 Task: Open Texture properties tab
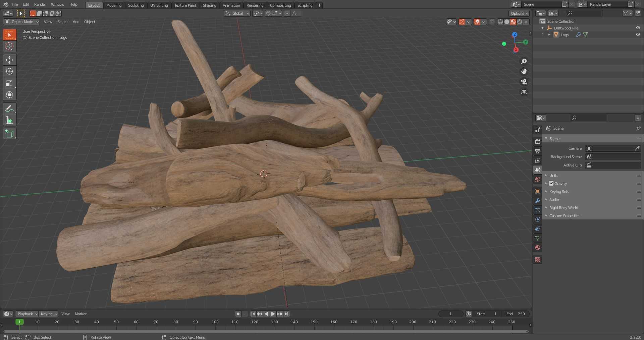pos(538,260)
